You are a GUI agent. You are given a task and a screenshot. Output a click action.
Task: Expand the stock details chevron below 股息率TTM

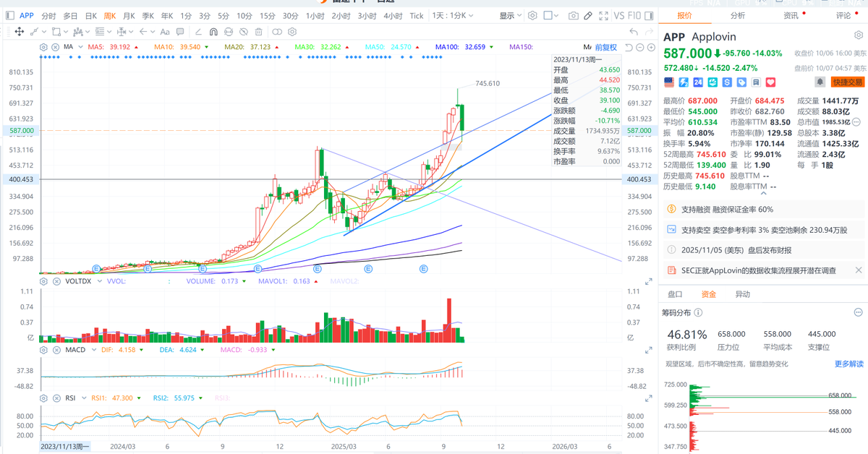[x=762, y=194]
